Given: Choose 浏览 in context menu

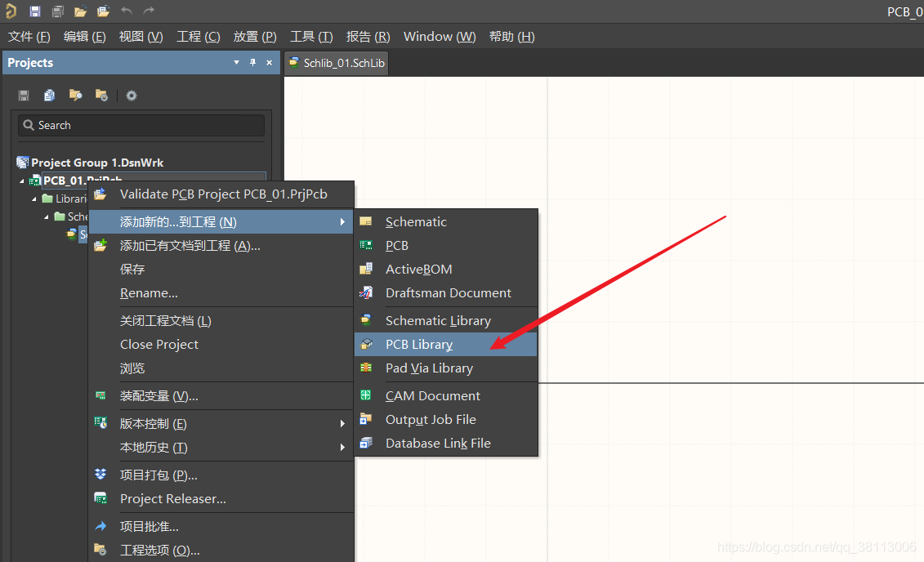Looking at the screenshot, I should coord(221,368).
